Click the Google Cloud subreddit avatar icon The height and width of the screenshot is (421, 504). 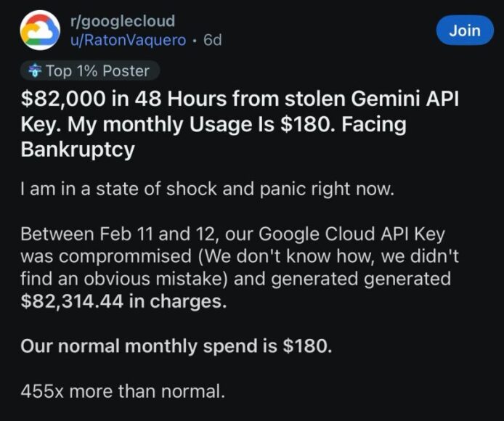pyautogui.click(x=38, y=30)
